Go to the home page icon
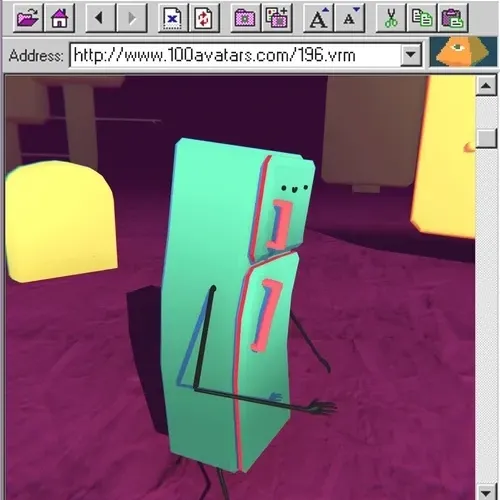500x500 pixels. tap(59, 18)
